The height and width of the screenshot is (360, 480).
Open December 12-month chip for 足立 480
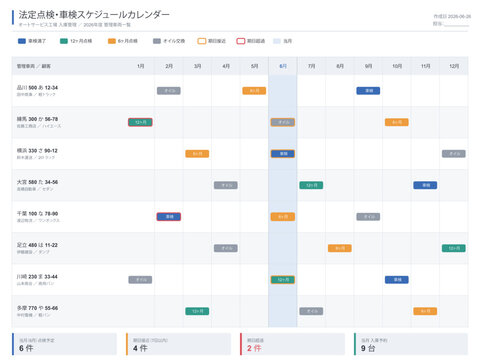pyautogui.click(x=454, y=248)
